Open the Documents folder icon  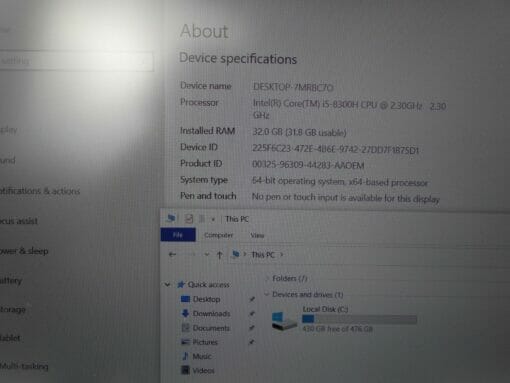tap(185, 328)
